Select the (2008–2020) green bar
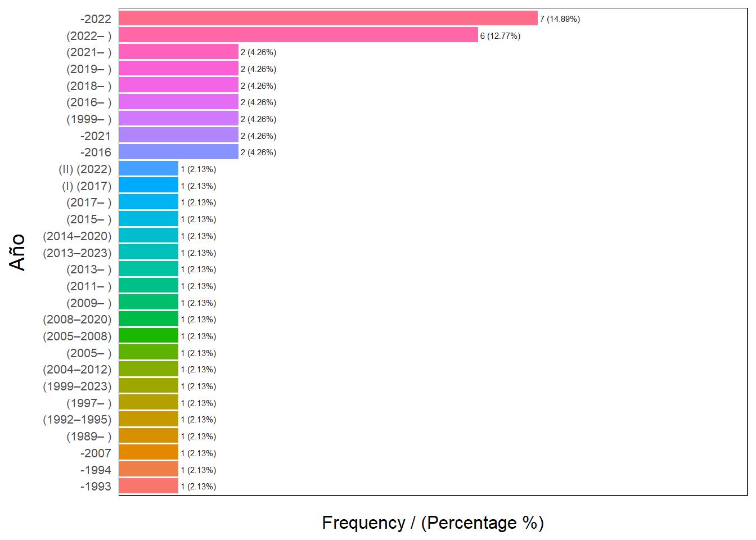The image size is (756, 540). [x=148, y=319]
